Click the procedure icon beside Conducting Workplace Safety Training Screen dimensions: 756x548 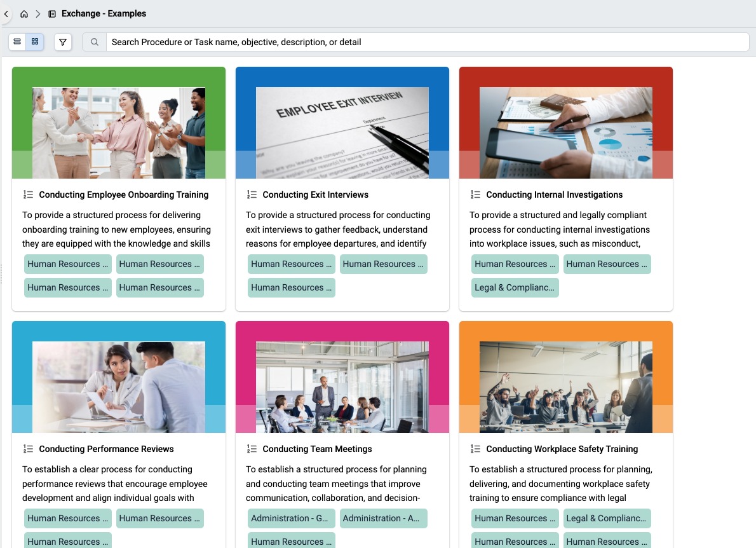click(475, 449)
